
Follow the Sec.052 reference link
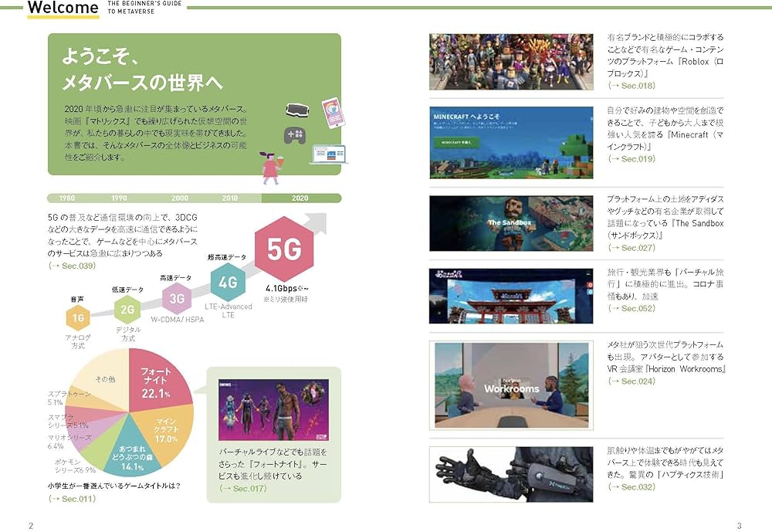click(631, 308)
